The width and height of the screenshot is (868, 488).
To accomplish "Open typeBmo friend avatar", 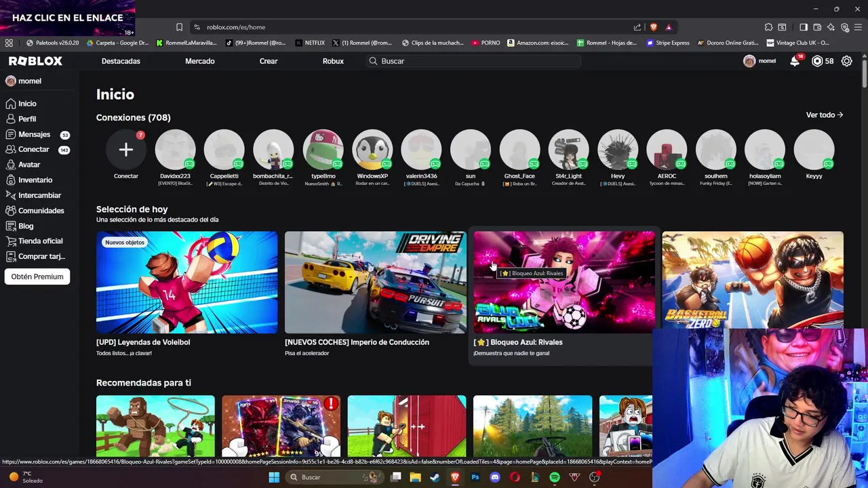I will 323,150.
